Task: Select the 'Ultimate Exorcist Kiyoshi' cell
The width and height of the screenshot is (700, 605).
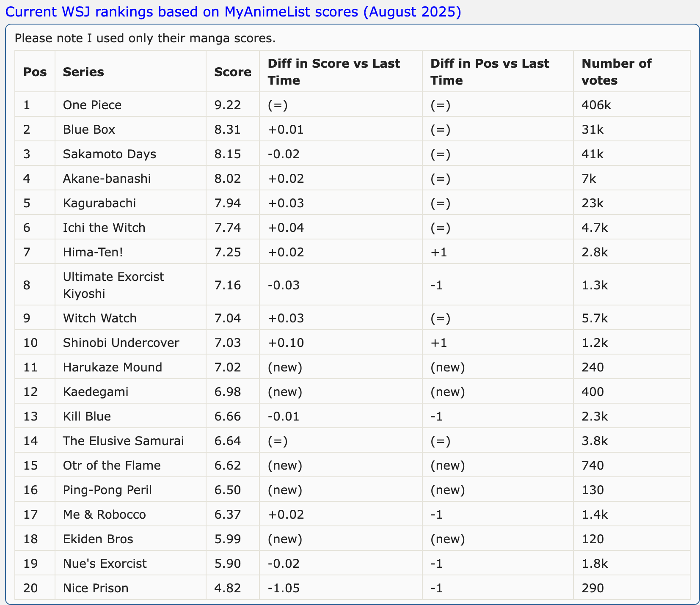Action: point(130,285)
